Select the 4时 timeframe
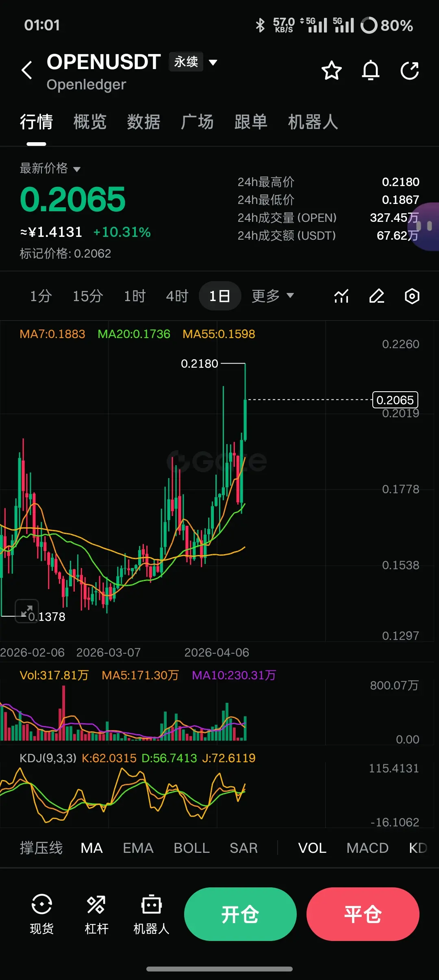439x980 pixels. point(177,296)
